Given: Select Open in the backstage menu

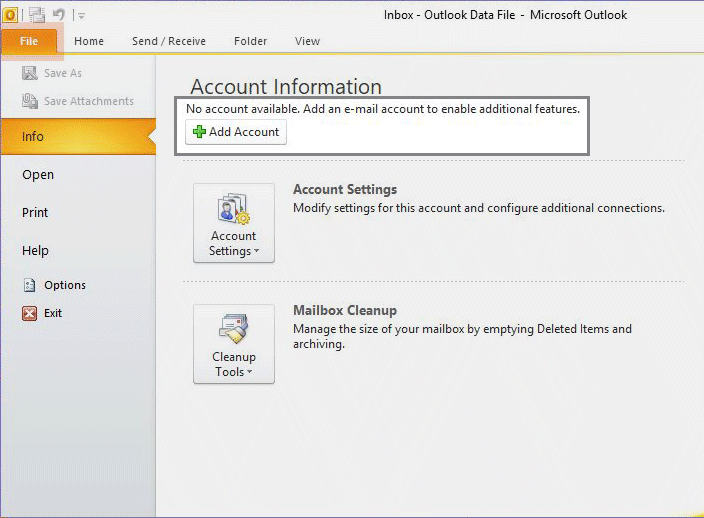Looking at the screenshot, I should click(x=38, y=175).
